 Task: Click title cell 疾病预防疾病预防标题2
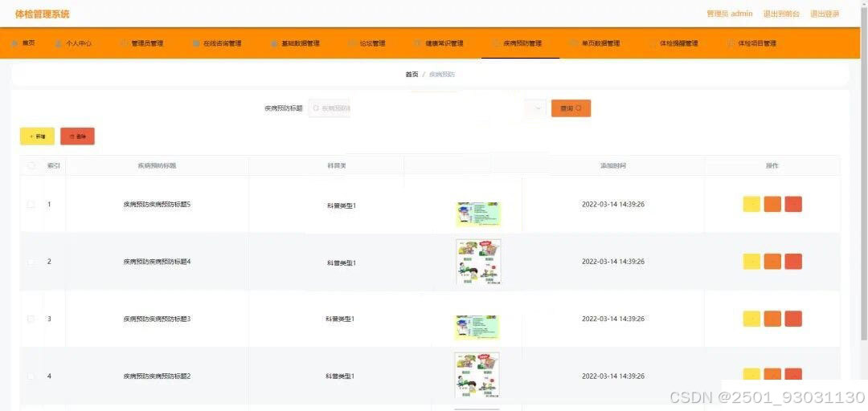coord(158,376)
